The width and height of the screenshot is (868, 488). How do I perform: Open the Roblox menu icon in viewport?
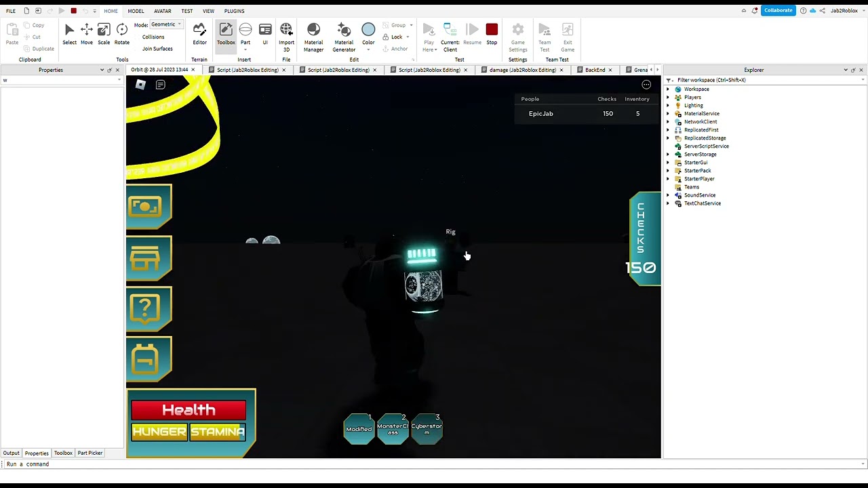140,85
